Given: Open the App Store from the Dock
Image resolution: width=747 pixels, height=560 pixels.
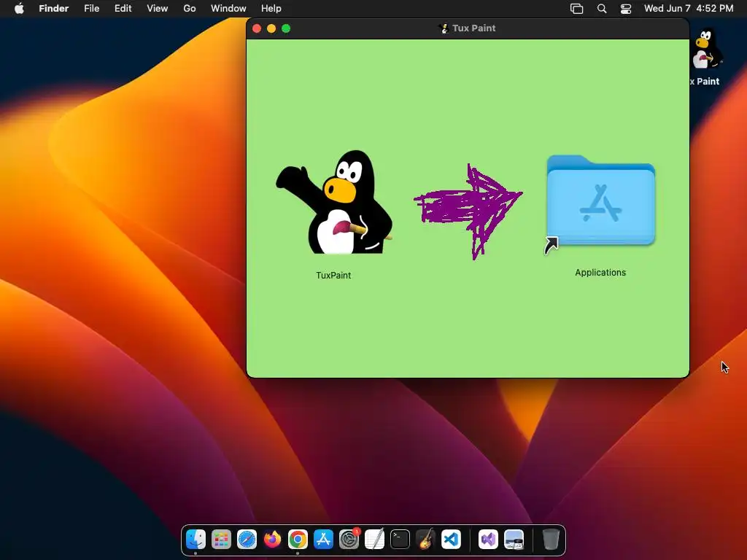Looking at the screenshot, I should [x=323, y=540].
